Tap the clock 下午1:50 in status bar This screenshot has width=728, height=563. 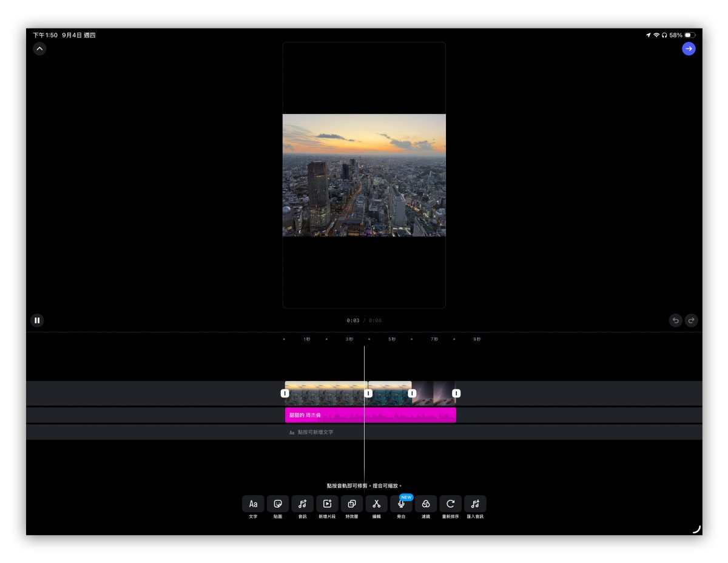(x=45, y=35)
